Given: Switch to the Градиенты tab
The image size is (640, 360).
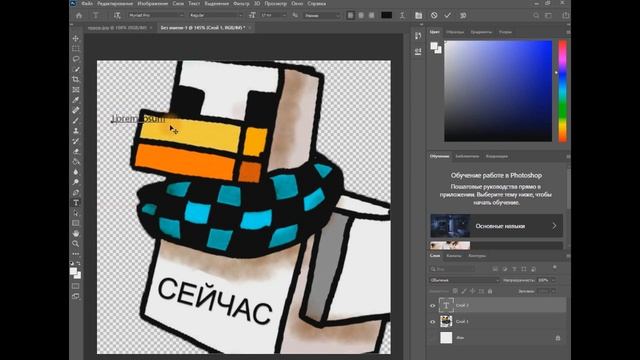Looking at the screenshot, I should (x=481, y=32).
